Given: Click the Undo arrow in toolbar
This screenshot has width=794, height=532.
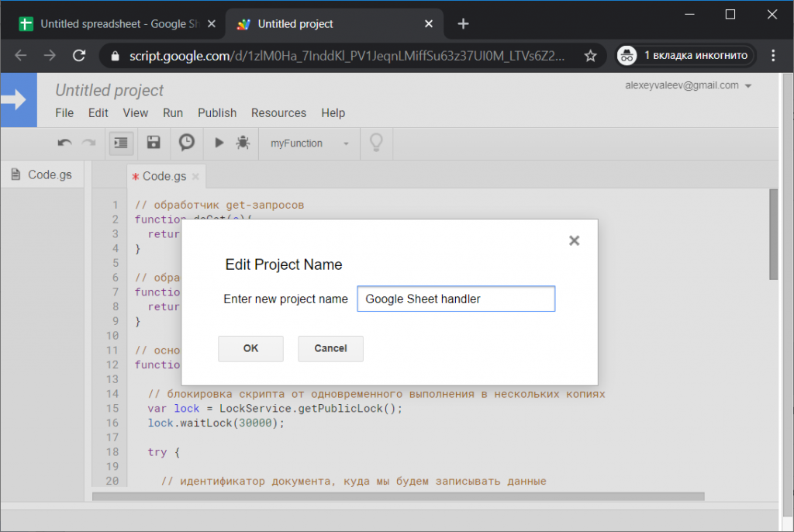Looking at the screenshot, I should point(65,143).
